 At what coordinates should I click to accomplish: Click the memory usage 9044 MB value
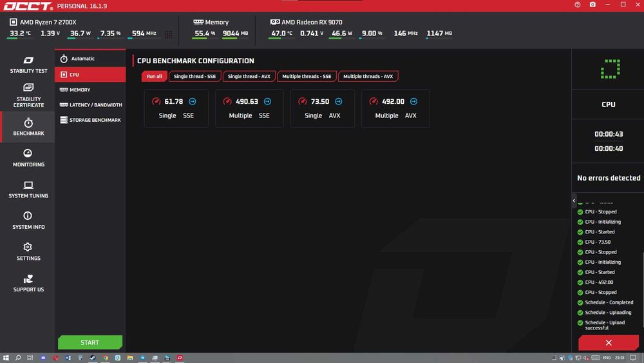point(235,34)
